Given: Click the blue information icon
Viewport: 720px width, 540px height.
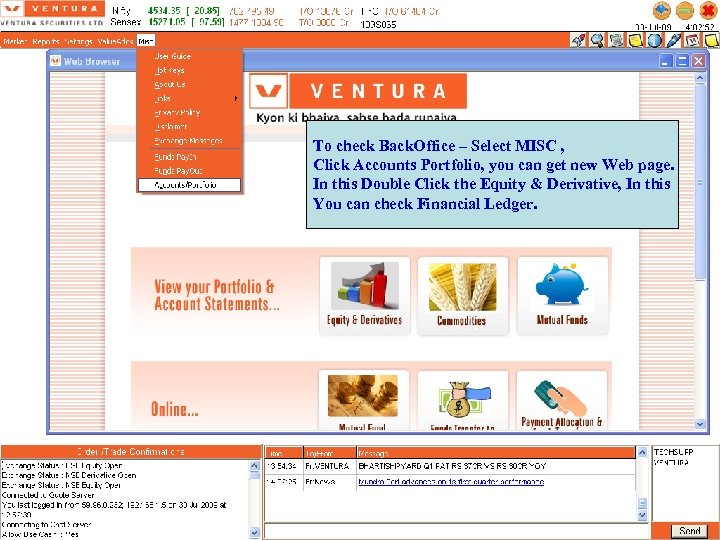Looking at the screenshot, I should [x=654, y=40].
